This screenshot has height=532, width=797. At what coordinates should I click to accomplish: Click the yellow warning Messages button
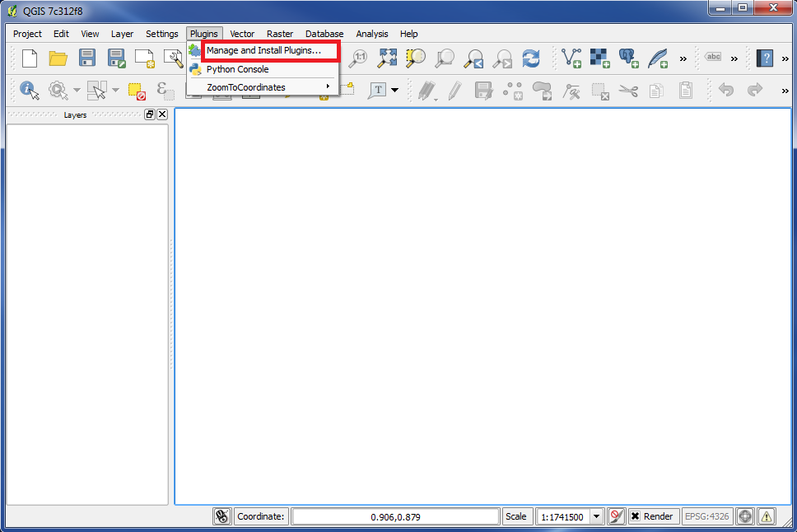[x=767, y=516]
